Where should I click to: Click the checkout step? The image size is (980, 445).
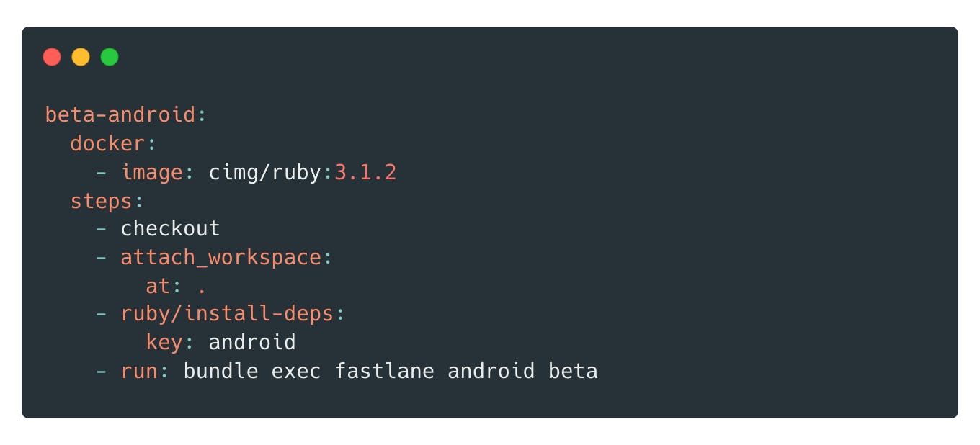point(170,229)
